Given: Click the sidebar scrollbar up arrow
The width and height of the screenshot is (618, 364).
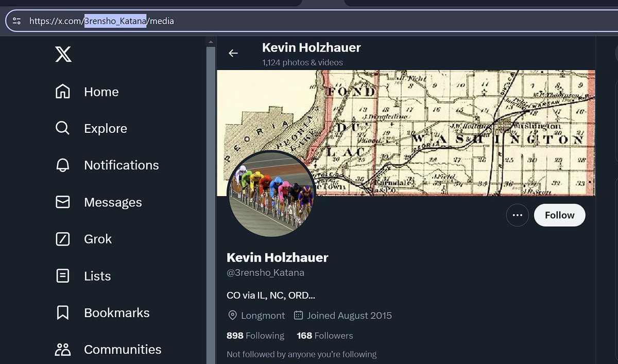Looking at the screenshot, I should click(210, 42).
